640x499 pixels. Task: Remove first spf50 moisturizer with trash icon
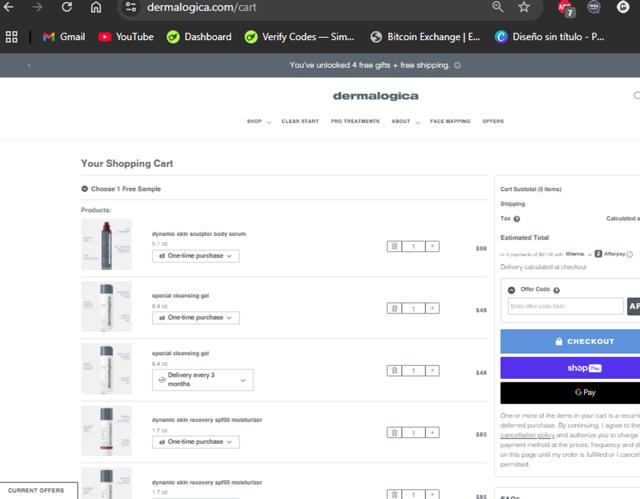click(394, 432)
